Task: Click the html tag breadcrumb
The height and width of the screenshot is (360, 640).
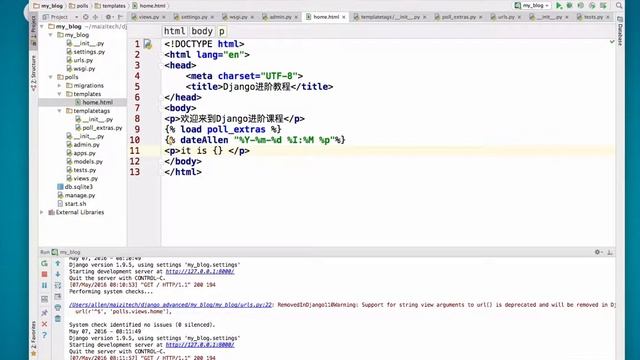Action: (x=175, y=31)
